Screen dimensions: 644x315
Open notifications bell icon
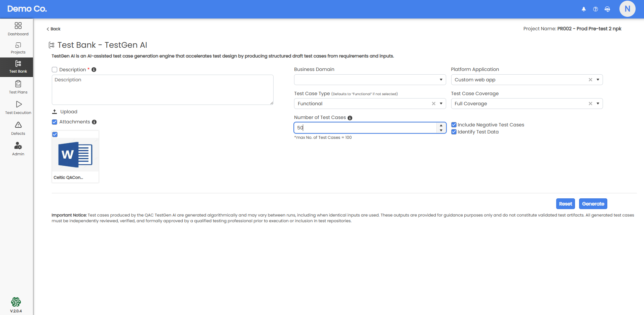[x=584, y=9]
